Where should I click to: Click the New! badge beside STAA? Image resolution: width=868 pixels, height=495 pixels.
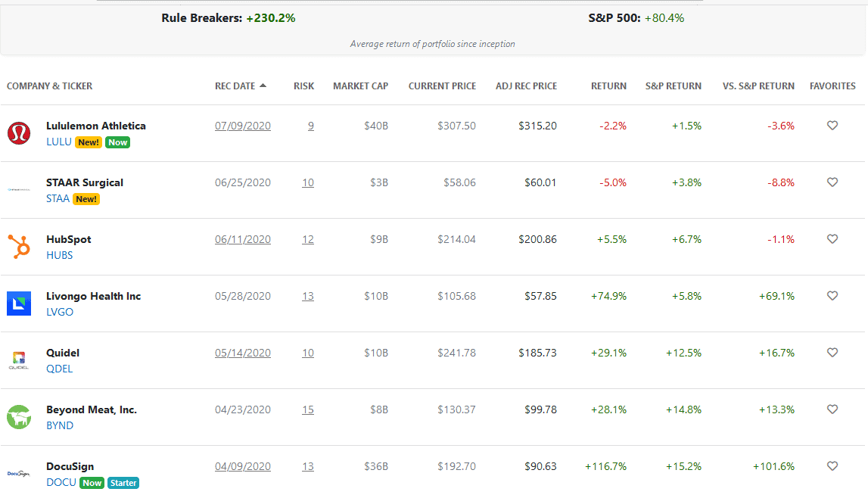pos(86,199)
